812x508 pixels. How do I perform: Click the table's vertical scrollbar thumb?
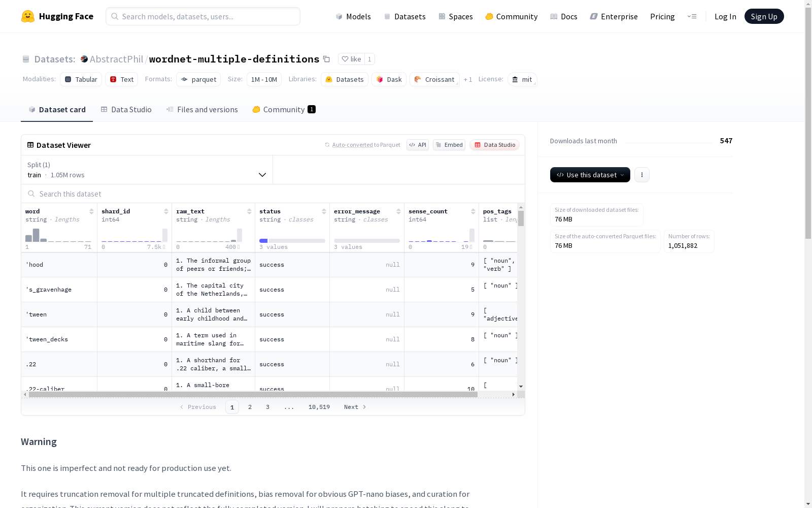tap(521, 218)
